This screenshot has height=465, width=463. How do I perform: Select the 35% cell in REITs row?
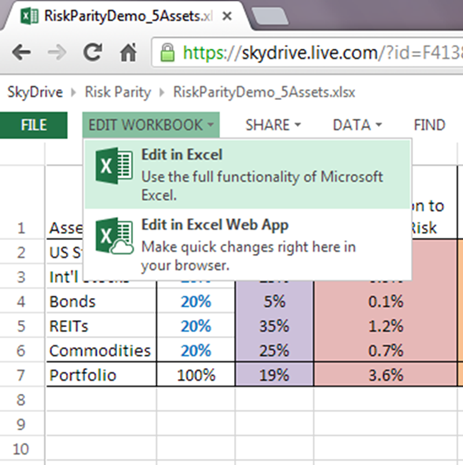coord(274,326)
